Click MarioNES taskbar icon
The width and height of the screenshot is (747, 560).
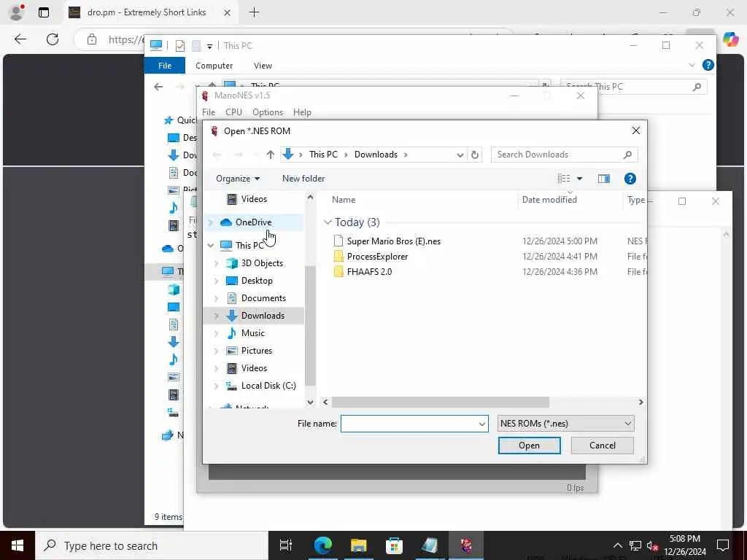coord(466,545)
